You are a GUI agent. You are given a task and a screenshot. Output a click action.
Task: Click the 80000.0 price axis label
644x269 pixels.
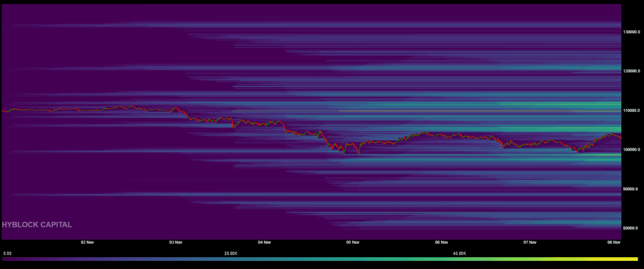coord(632,228)
